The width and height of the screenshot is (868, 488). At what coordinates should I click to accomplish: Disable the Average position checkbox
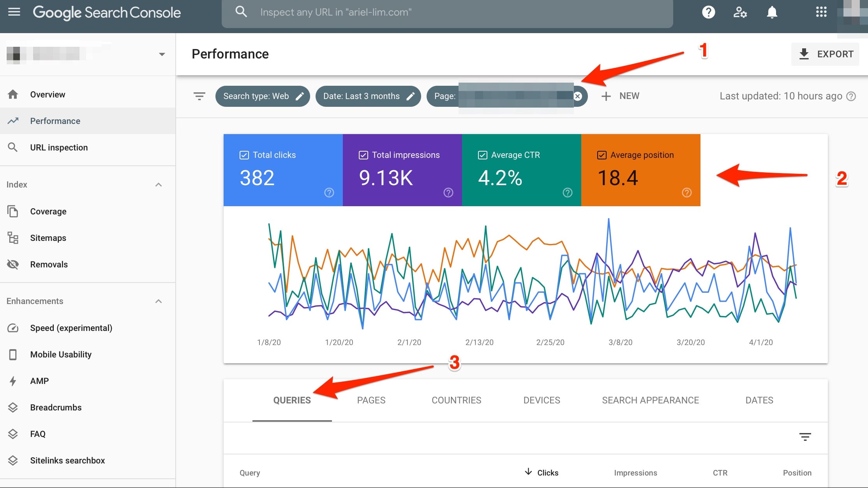602,155
